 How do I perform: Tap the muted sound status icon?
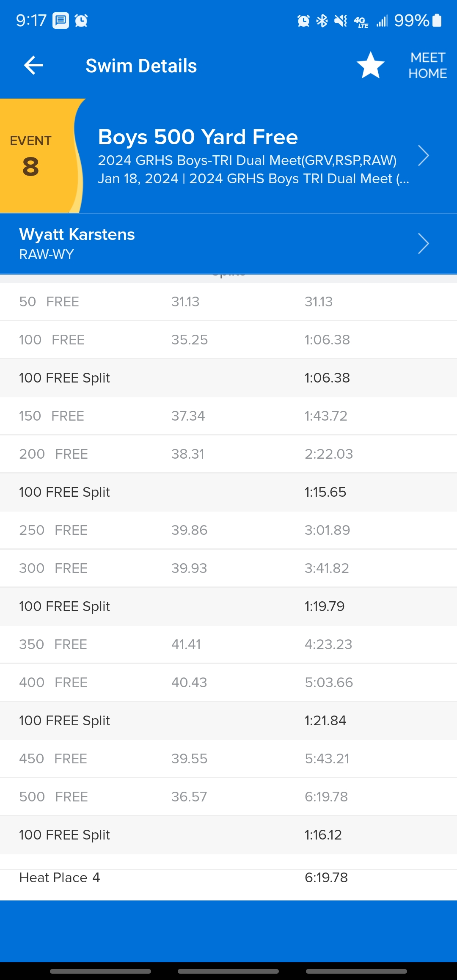point(341,20)
